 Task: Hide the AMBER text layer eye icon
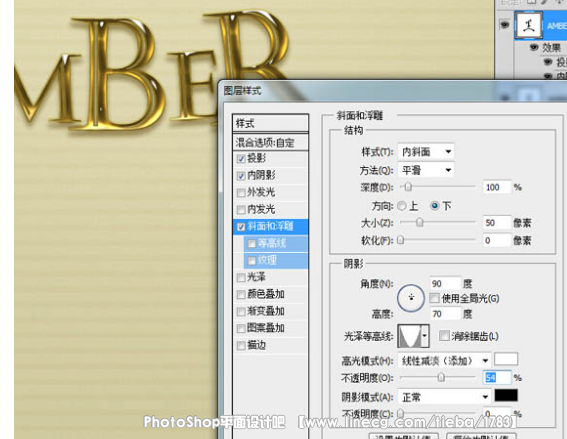click(x=505, y=25)
